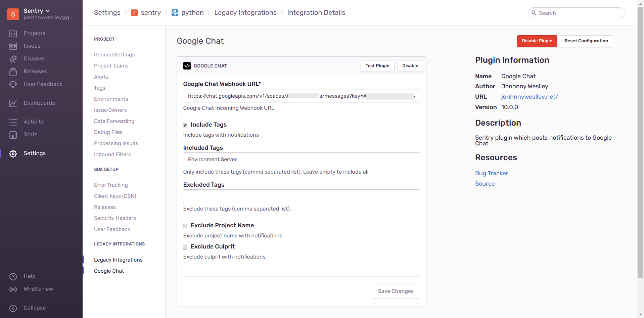The height and width of the screenshot is (318, 644).
Task: Click inside the Excluded Tags field
Action: [x=301, y=196]
